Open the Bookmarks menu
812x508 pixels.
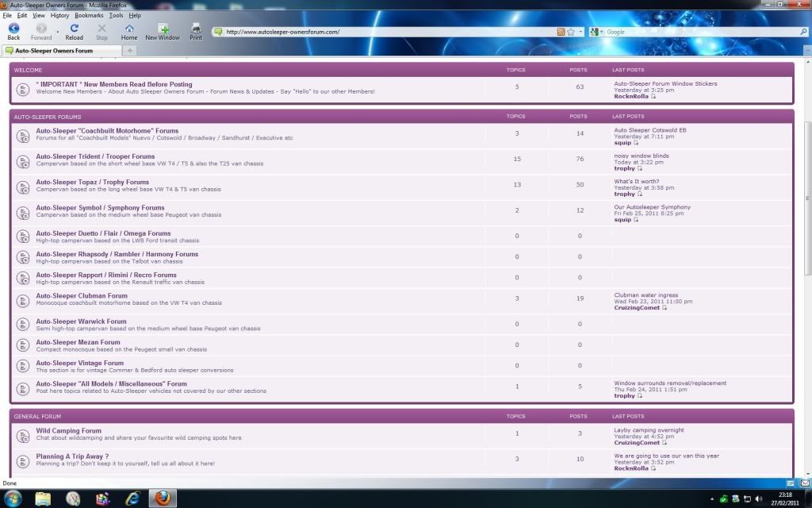pyautogui.click(x=89, y=15)
